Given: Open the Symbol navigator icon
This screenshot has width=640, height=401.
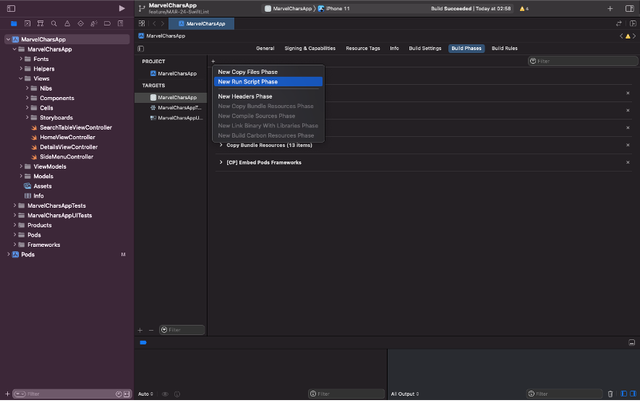Looking at the screenshot, I should [40, 24].
